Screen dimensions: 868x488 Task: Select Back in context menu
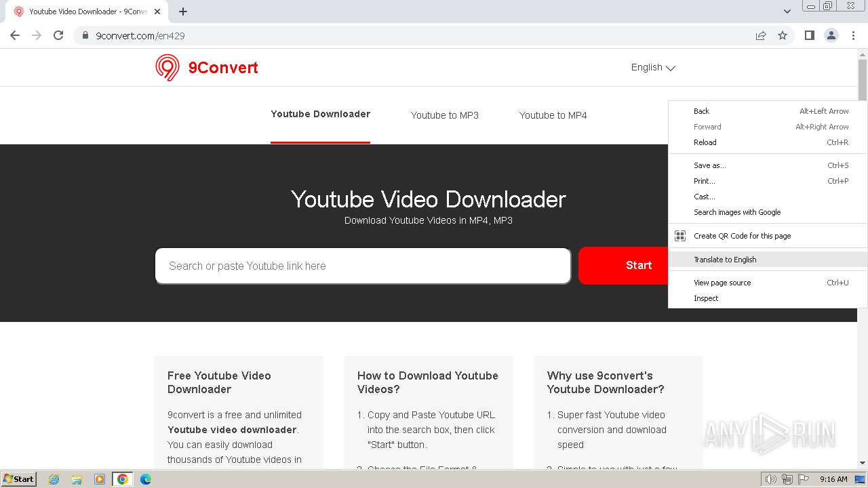coord(768,111)
